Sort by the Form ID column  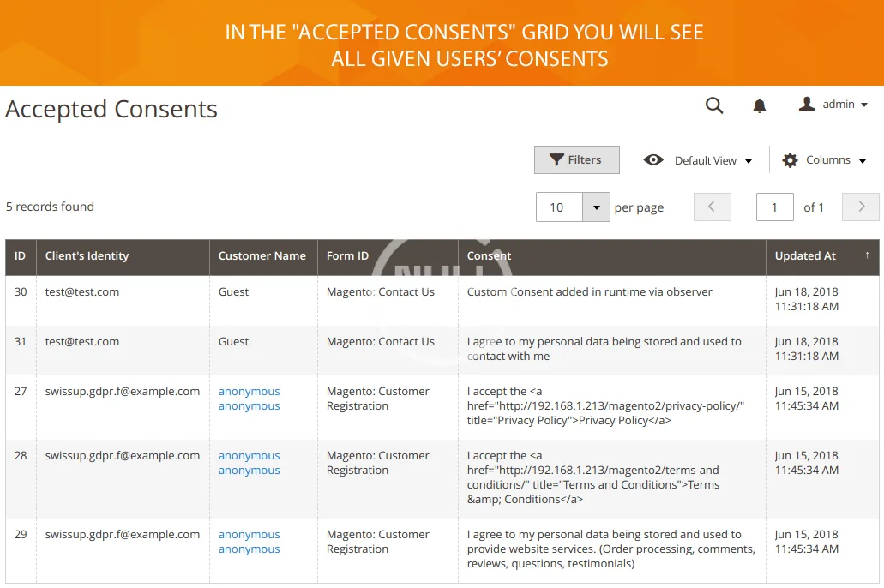[x=347, y=256]
